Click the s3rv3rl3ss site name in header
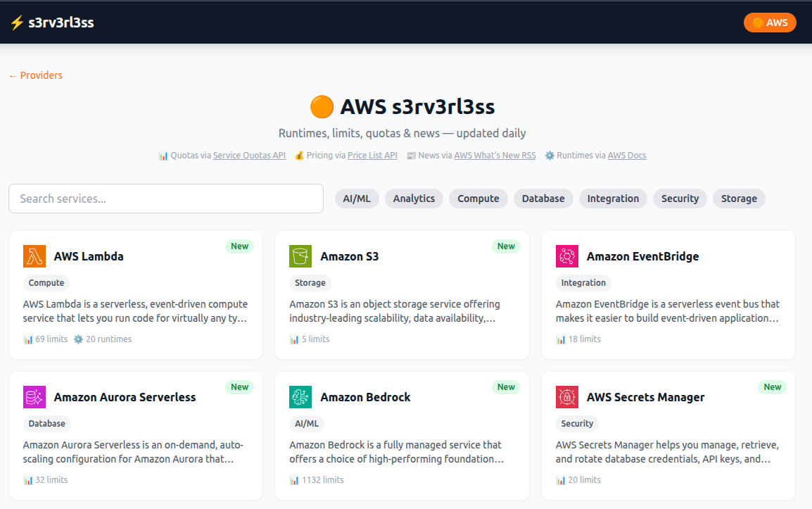812x509 pixels. click(x=61, y=23)
